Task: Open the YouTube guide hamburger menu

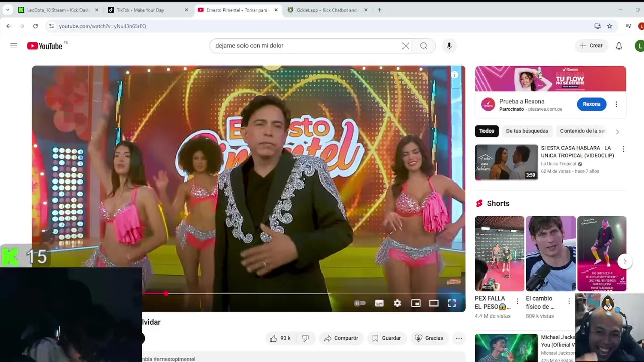Action: click(14, 46)
